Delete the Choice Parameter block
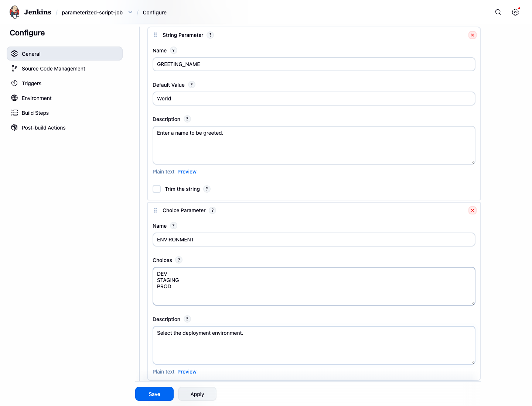 [472, 210]
